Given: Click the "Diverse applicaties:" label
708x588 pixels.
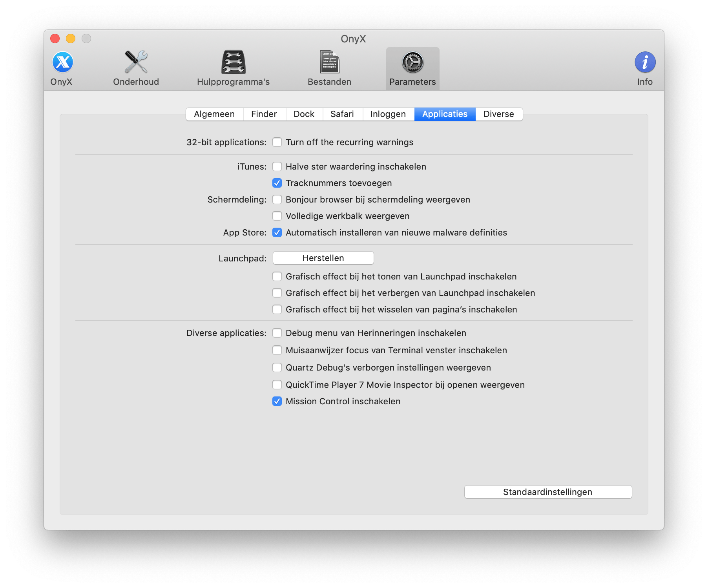Looking at the screenshot, I should (x=226, y=333).
